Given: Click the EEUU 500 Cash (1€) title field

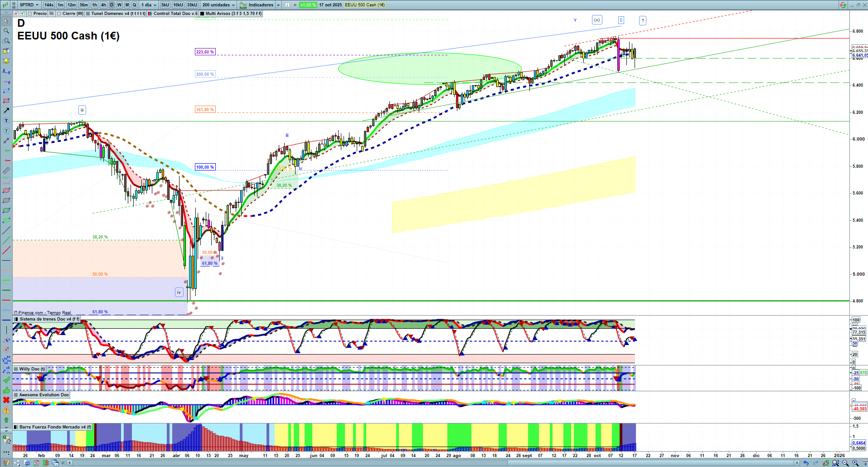Looking at the screenshot, I should point(365,5).
